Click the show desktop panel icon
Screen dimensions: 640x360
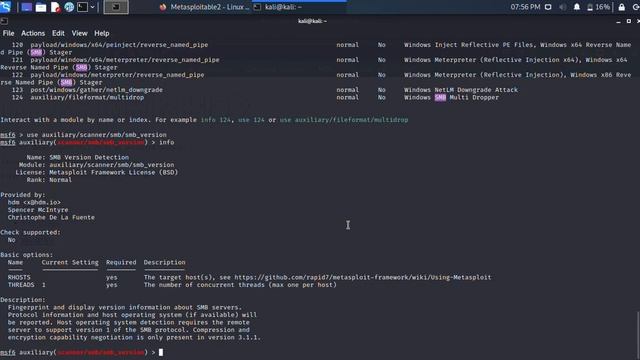[27, 7]
